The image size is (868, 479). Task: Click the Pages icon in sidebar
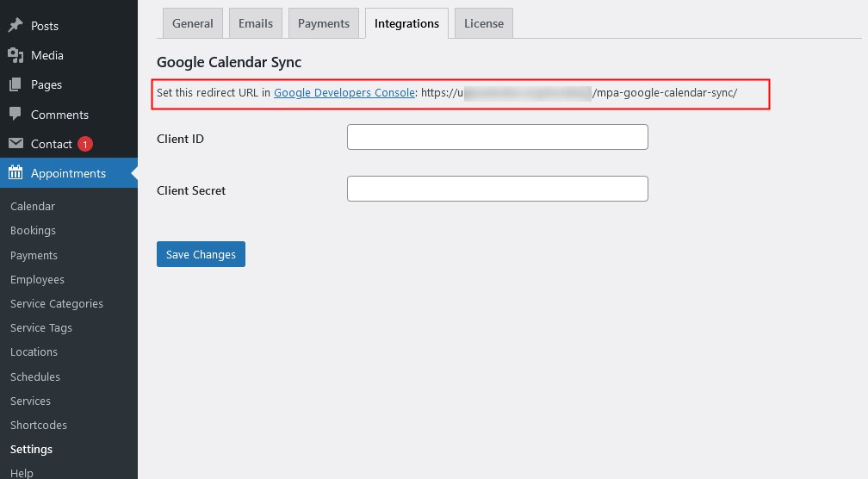[x=15, y=84]
